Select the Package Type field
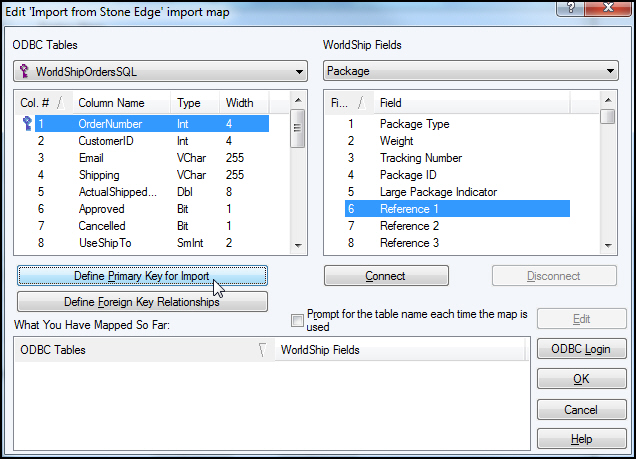 (x=458, y=124)
